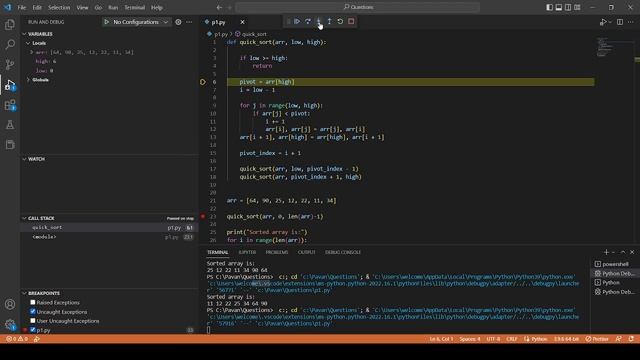Open the File menu
The height and width of the screenshot is (360, 640).
[x=21, y=7]
